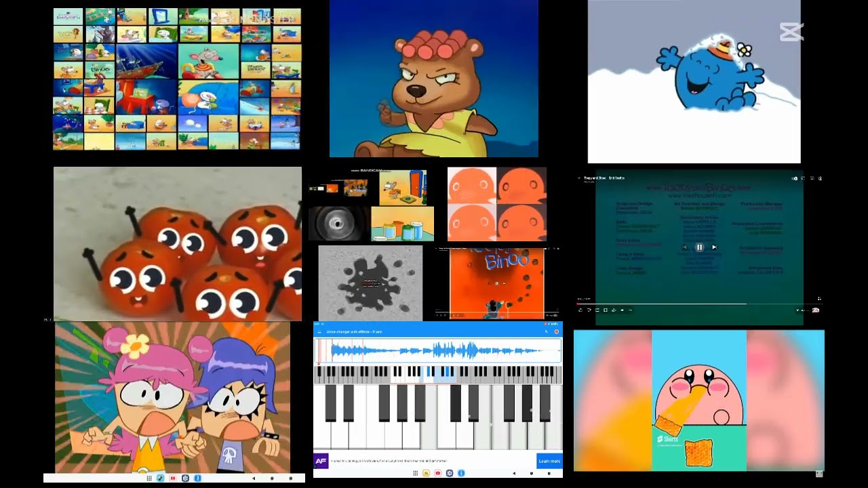Tap the home circle below the piano app
The image size is (868, 488).
[x=532, y=473]
